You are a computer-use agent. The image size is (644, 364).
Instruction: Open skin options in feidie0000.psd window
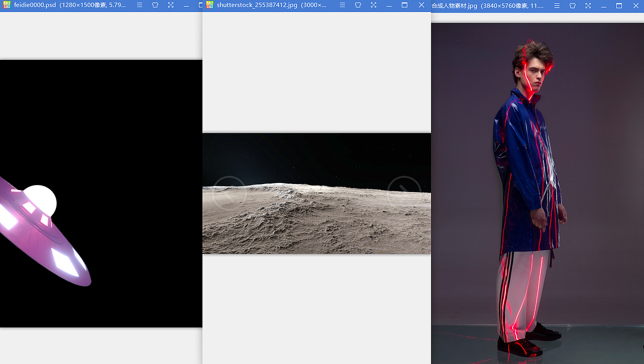pos(155,5)
